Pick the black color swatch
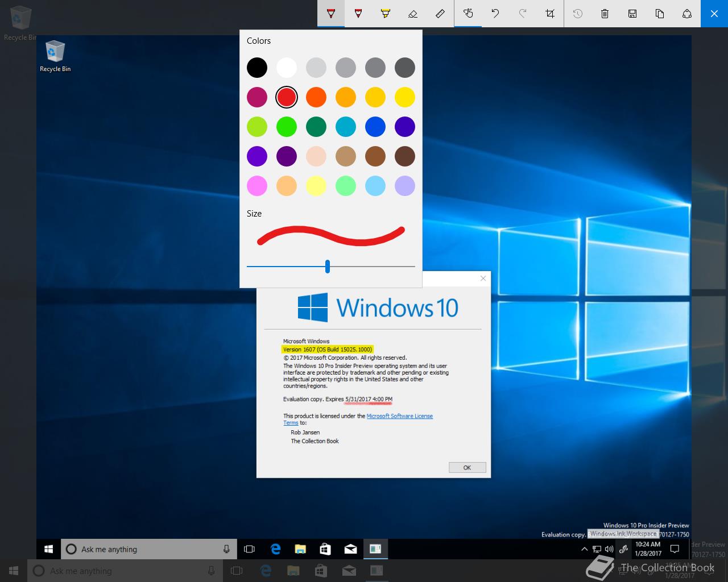 (x=257, y=68)
